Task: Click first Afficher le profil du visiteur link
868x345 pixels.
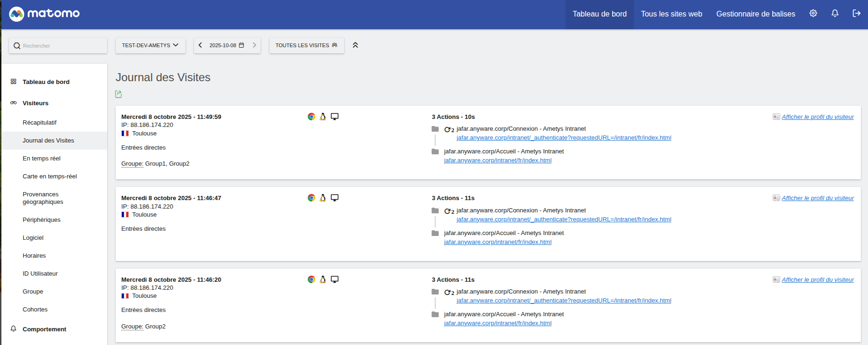Action: (817, 117)
